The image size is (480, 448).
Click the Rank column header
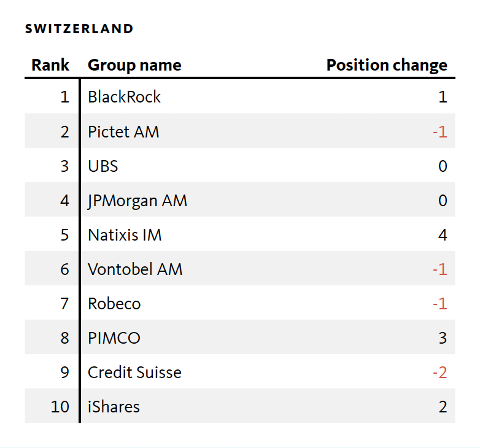pyautogui.click(x=50, y=65)
